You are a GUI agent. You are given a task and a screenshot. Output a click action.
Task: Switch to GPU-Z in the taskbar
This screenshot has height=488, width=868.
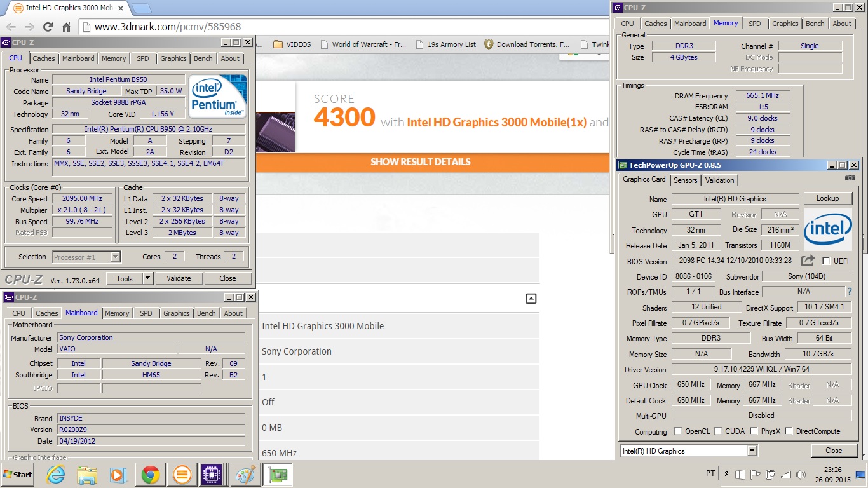click(278, 475)
